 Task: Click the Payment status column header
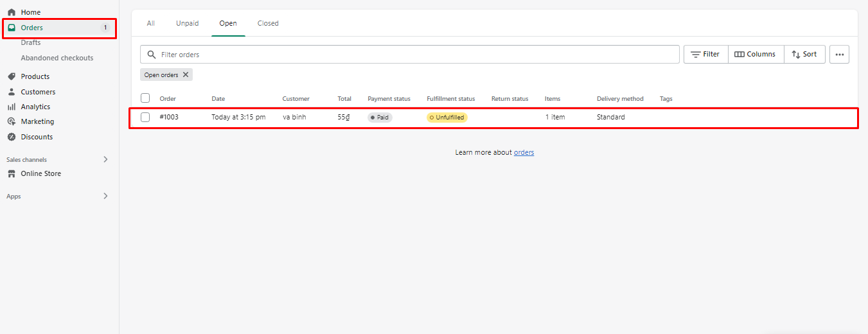pyautogui.click(x=389, y=99)
